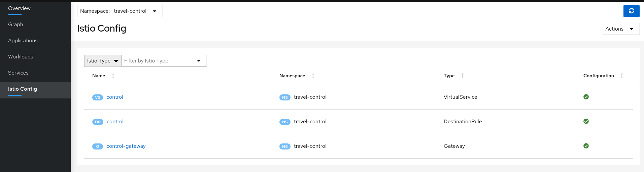The width and height of the screenshot is (644, 172).
Task: Click the green check for Gateway row
Action: pos(586,146)
